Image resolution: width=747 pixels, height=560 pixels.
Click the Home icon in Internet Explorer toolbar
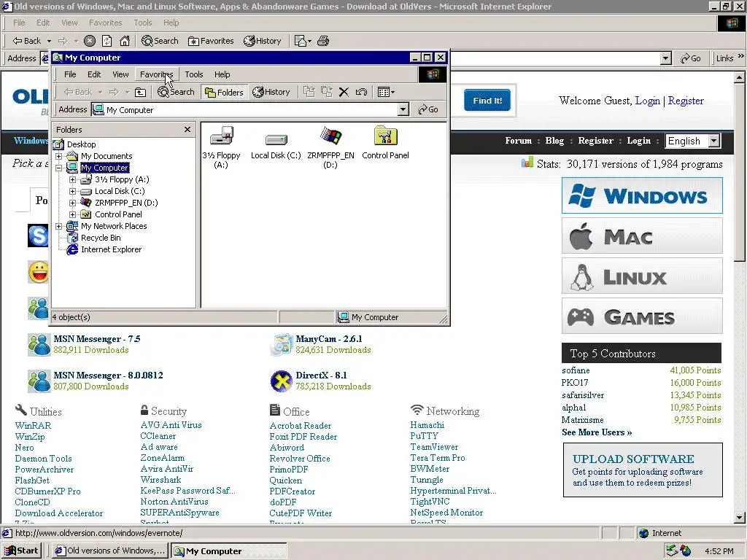point(125,41)
